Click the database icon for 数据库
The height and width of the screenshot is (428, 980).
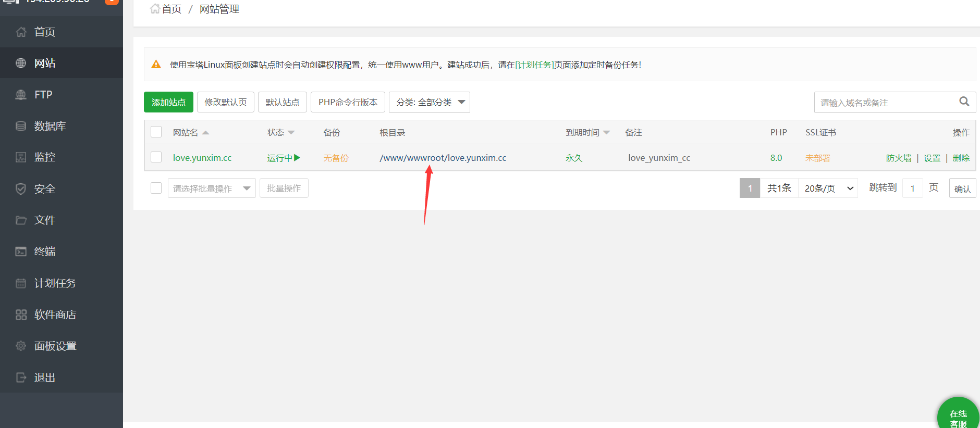(x=21, y=126)
